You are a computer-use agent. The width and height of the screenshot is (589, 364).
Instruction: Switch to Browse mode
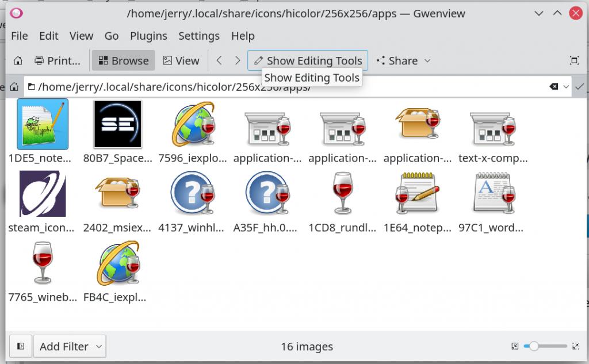pyautogui.click(x=123, y=60)
